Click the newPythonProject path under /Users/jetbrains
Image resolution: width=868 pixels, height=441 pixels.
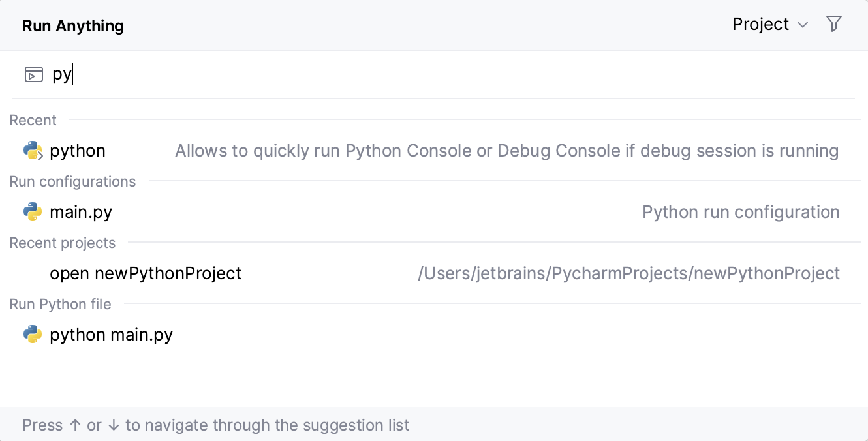click(x=628, y=273)
